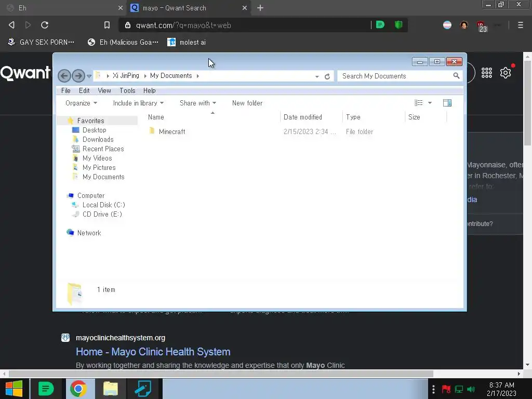This screenshot has height=399, width=532.
Task: Open the molest ai bookmark
Action: pyautogui.click(x=187, y=42)
